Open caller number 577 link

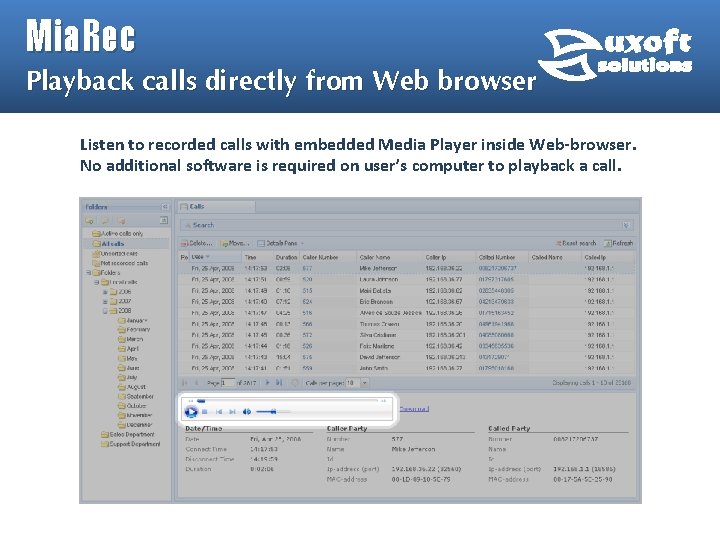click(307, 268)
